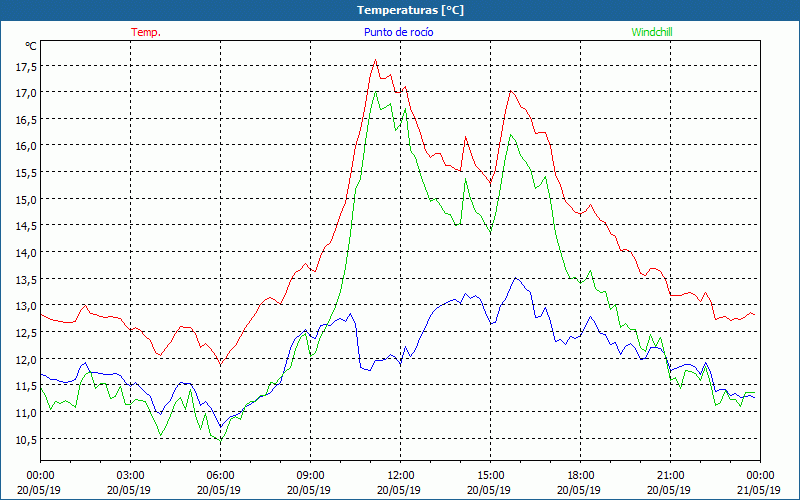Image resolution: width=800 pixels, height=500 pixels.
Task: Click the "06:00" x-axis time label
Action: [220, 476]
